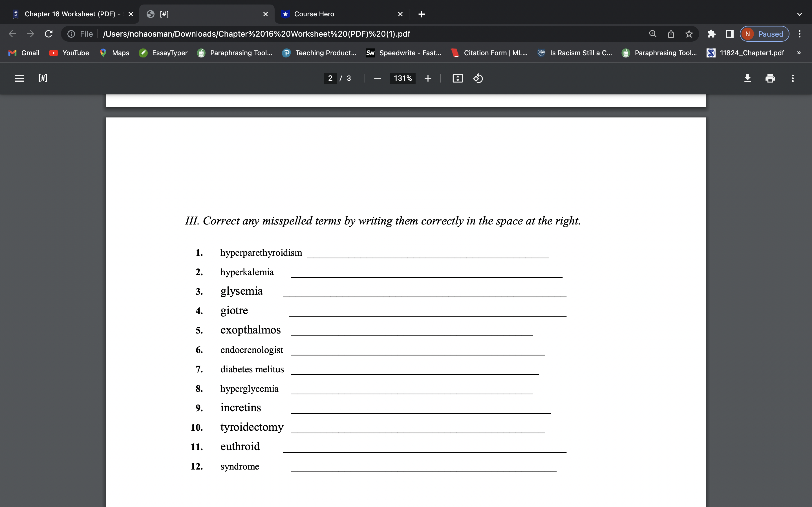Viewport: 812px width, 507px height.
Task: Show hidden bookmarks via double-arrow chevron
Action: (x=799, y=53)
